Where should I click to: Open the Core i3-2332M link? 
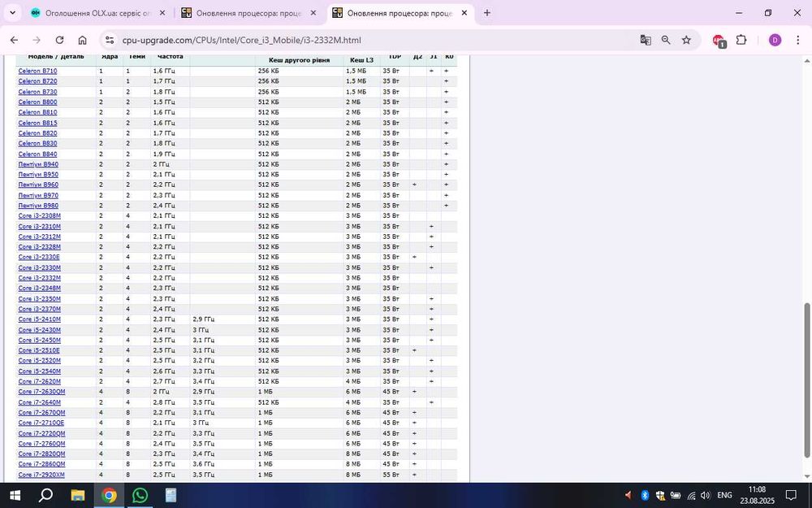39,278
